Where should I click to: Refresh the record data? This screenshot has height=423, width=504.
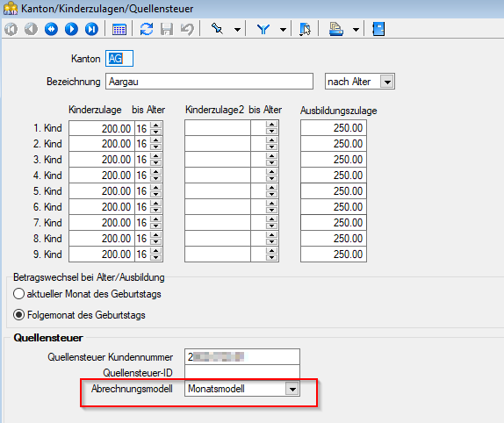point(147,29)
